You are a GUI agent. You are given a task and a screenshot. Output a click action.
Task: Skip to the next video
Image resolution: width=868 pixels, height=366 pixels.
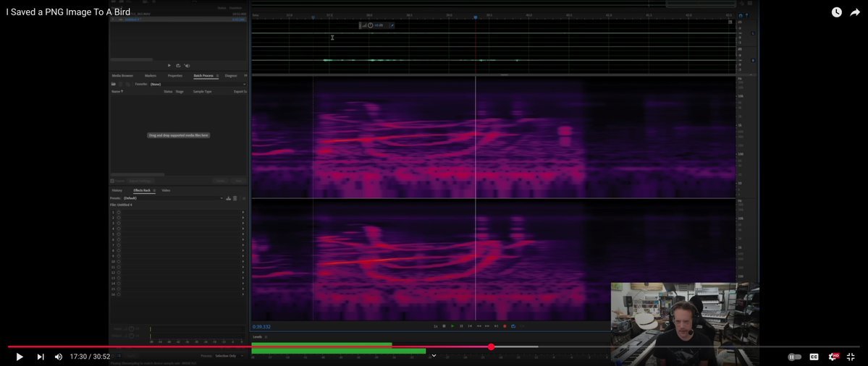pyautogui.click(x=41, y=357)
